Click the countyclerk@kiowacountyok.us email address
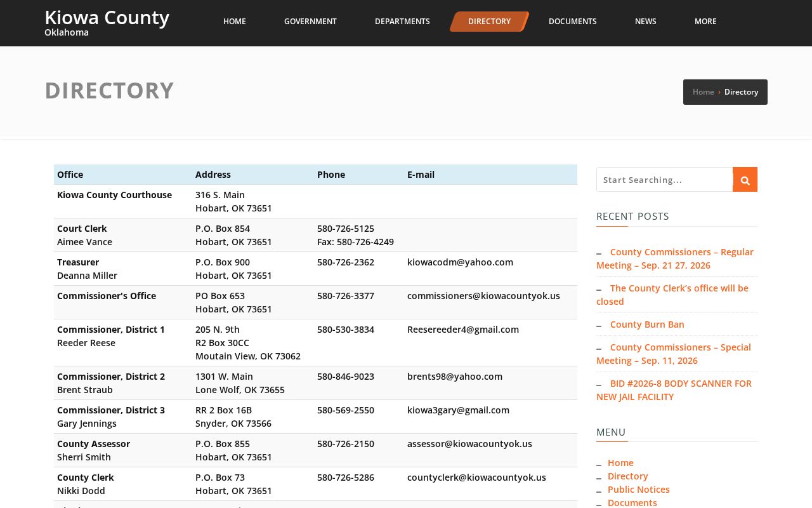Screen dimensions: 812x508 pyautogui.click(x=476, y=478)
